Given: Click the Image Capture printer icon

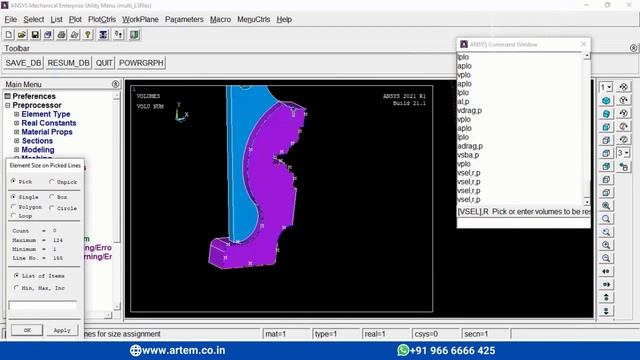Looking at the screenshot, I should [61, 35].
